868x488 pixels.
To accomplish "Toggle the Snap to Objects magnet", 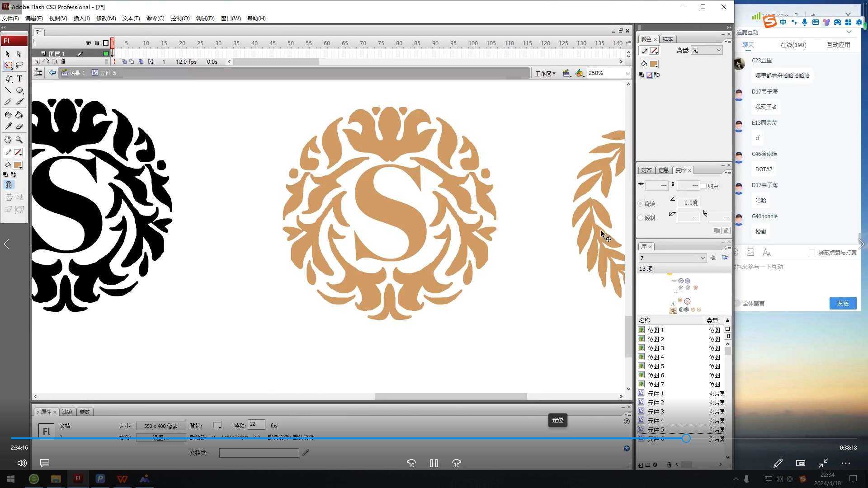I will pyautogui.click(x=9, y=185).
